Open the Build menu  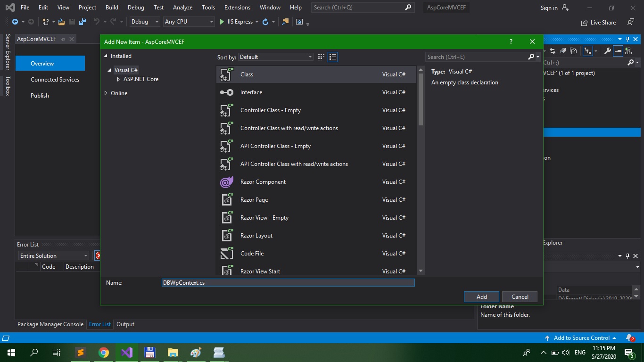[112, 8]
